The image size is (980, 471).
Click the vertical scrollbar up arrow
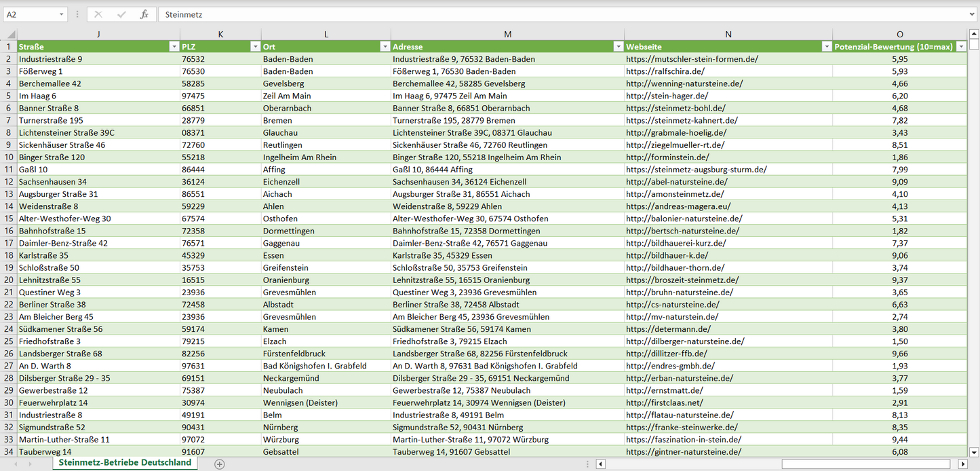point(974,34)
